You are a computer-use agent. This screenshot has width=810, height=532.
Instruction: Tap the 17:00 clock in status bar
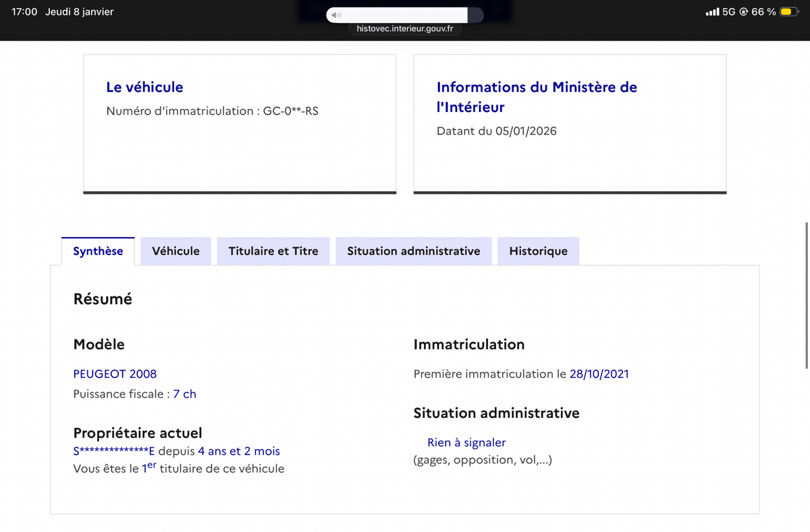tap(24, 12)
